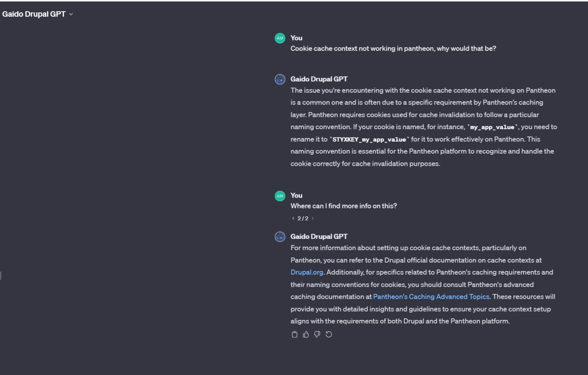The image size is (588, 375).
Task: Click the second Gaido Drupal GPT avatar icon
Action: coord(280,236)
